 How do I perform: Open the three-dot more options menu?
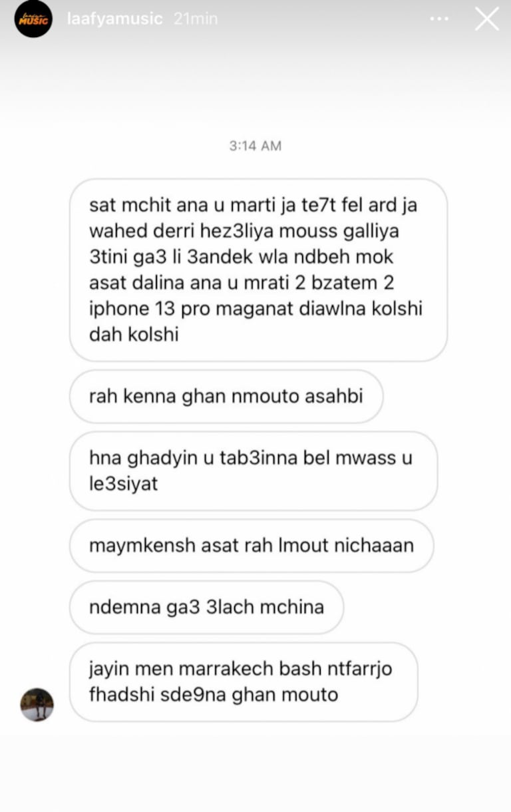click(x=439, y=19)
